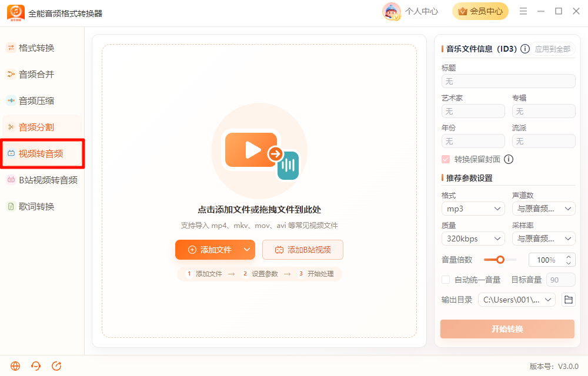Select 视频转音频 sidebar item
This screenshot has height=376, width=588.
pos(42,153)
